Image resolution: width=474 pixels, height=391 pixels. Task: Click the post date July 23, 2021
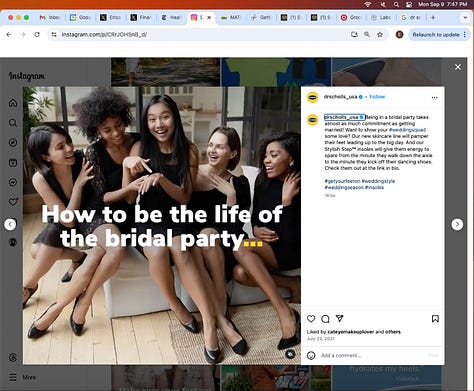point(321,339)
